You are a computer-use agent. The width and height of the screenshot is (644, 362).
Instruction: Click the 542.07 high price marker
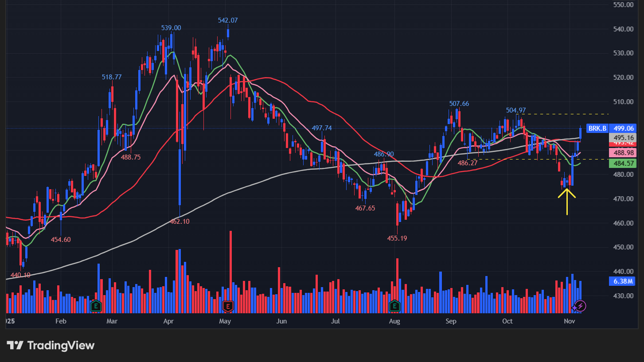coord(228,20)
